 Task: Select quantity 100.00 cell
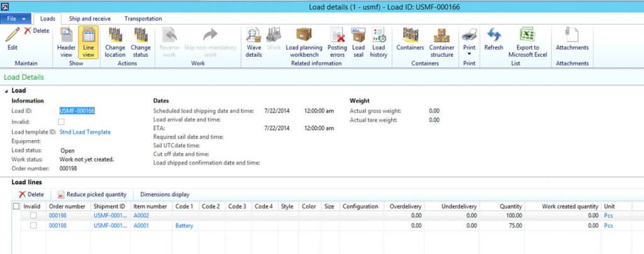click(x=504, y=216)
